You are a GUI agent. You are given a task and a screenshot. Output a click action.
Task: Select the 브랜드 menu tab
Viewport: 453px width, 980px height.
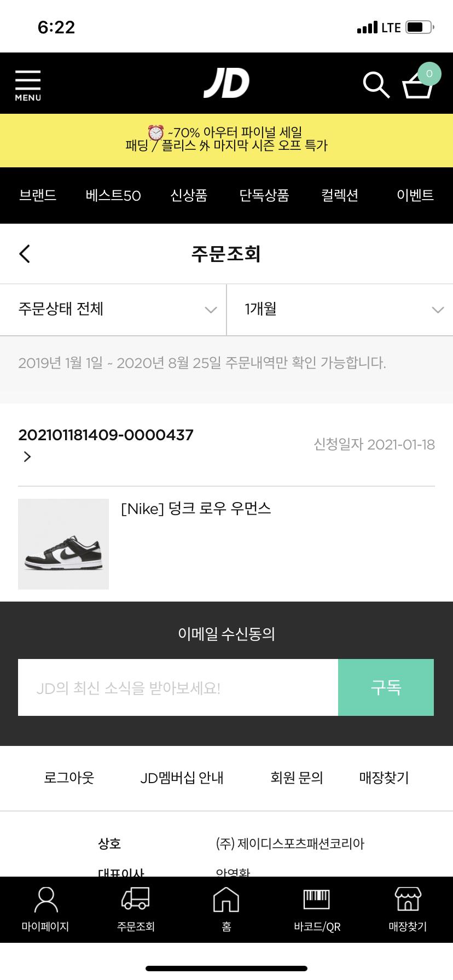point(38,195)
